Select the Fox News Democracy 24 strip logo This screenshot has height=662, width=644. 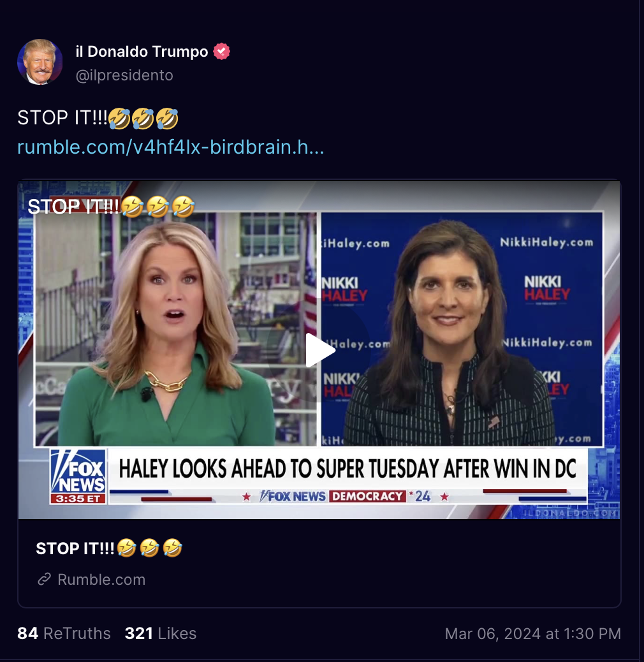[345, 496]
